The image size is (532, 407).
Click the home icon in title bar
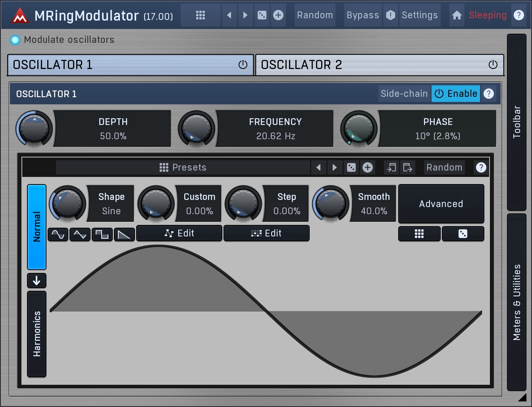point(457,15)
